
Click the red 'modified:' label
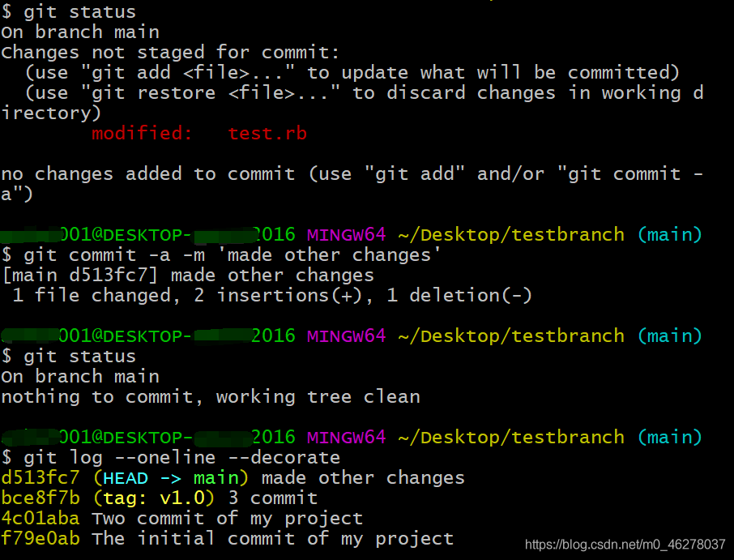(x=142, y=134)
